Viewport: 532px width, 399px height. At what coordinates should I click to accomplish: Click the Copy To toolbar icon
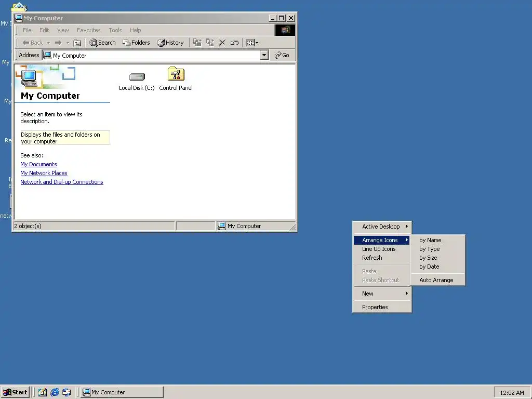pyautogui.click(x=210, y=43)
